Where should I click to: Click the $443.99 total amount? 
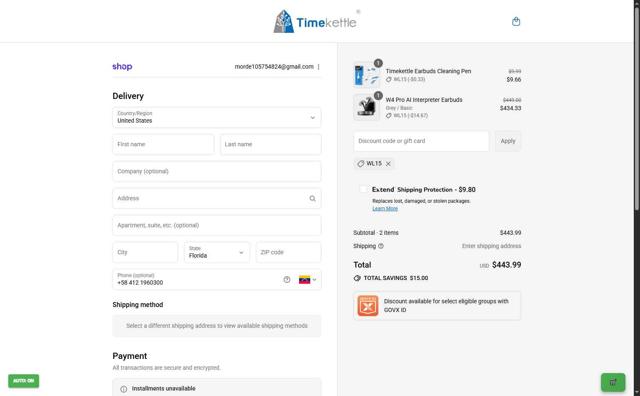click(507, 265)
